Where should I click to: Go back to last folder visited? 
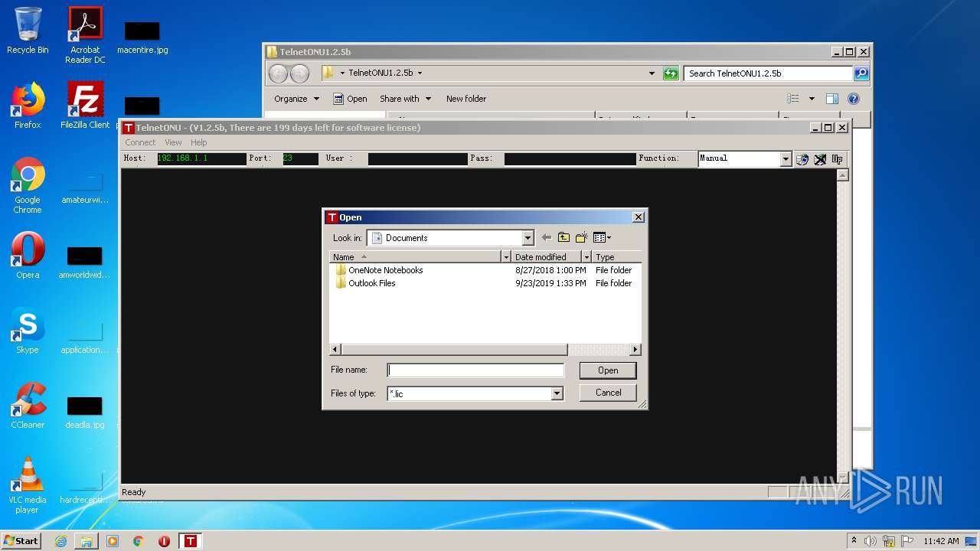(x=547, y=238)
